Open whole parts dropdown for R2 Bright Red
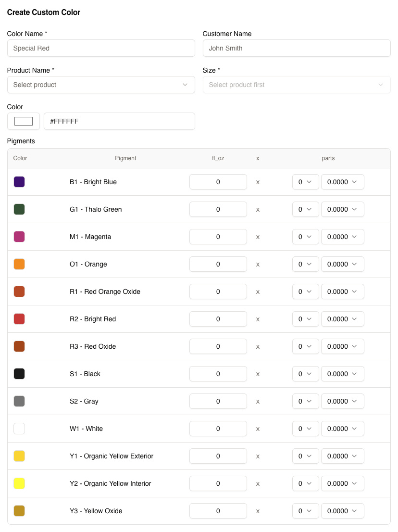This screenshot has height=532, width=398. pos(305,319)
